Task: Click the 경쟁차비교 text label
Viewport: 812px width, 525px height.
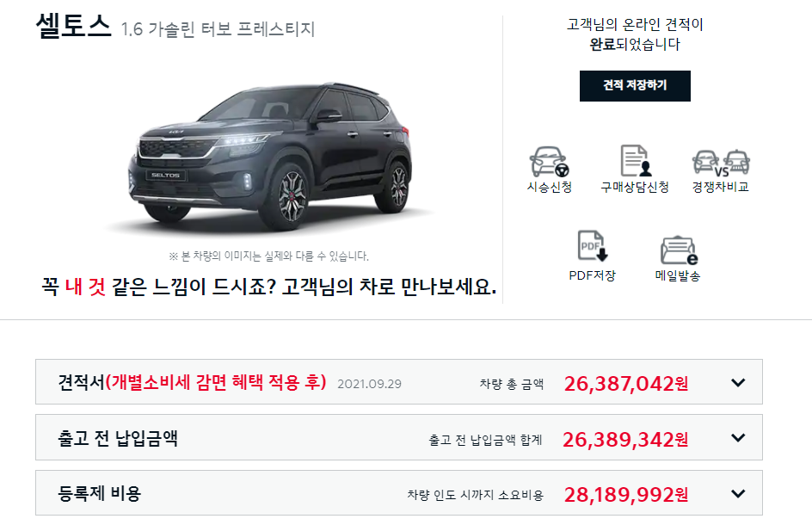Action: [x=721, y=187]
